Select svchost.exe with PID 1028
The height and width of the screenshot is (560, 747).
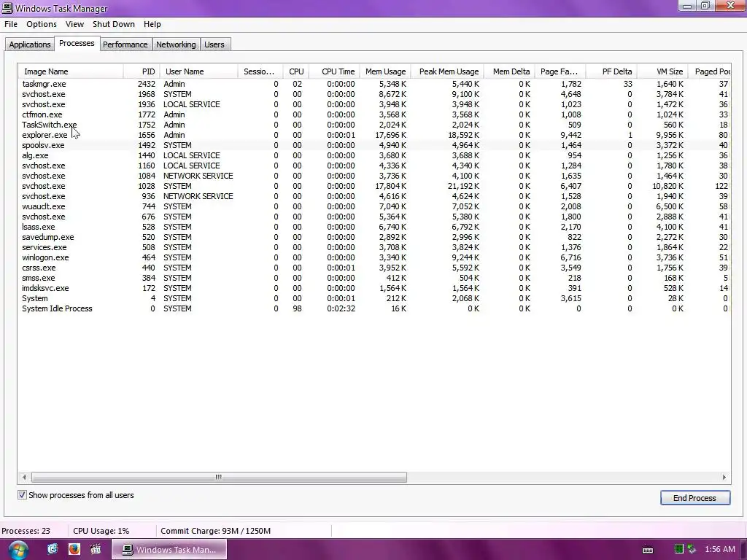point(374,186)
